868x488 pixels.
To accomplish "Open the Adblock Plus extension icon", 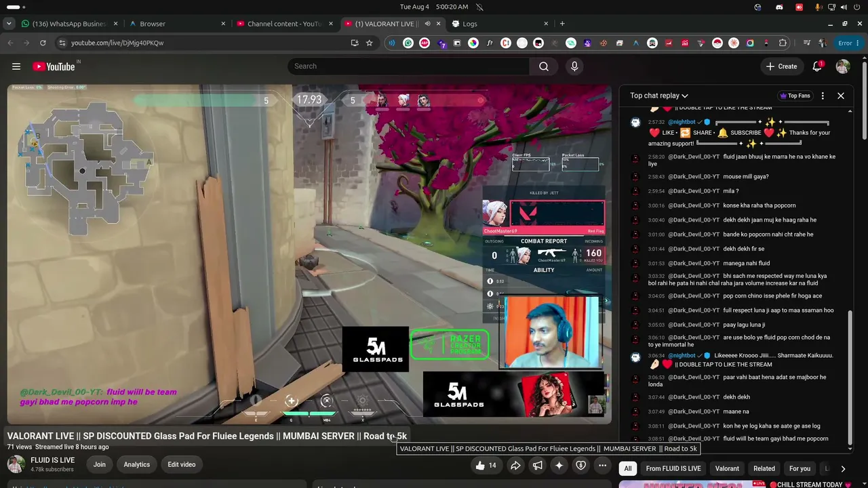I will click(x=425, y=43).
